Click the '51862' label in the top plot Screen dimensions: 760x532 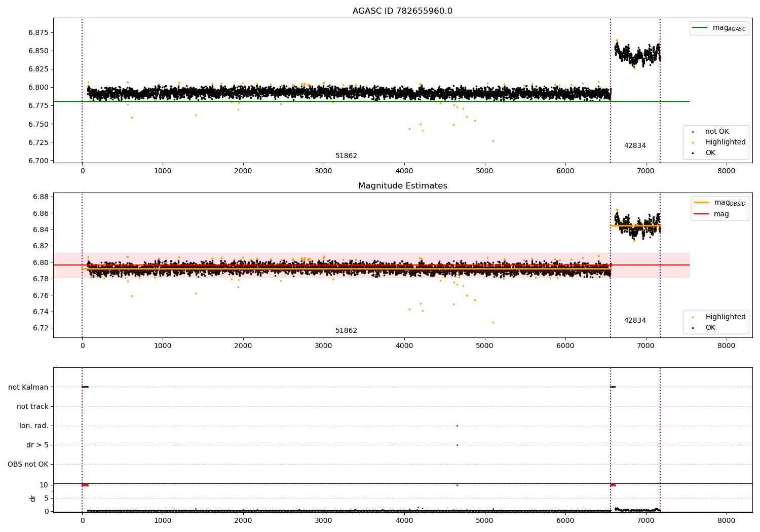coord(346,156)
